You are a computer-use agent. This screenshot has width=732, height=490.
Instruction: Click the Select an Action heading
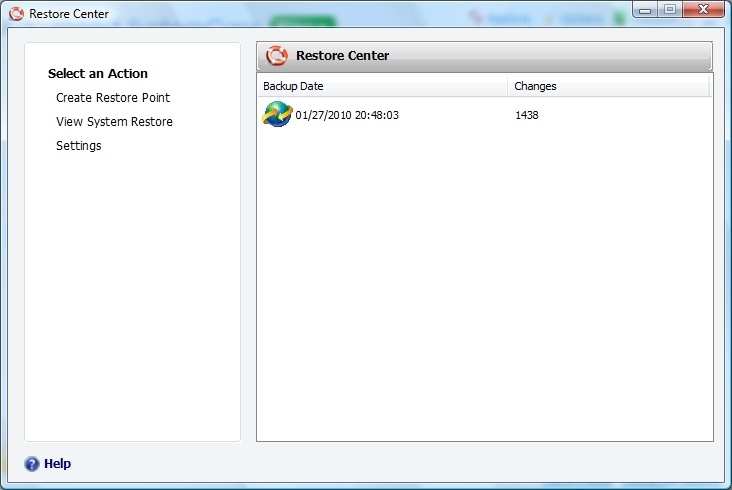(98, 74)
